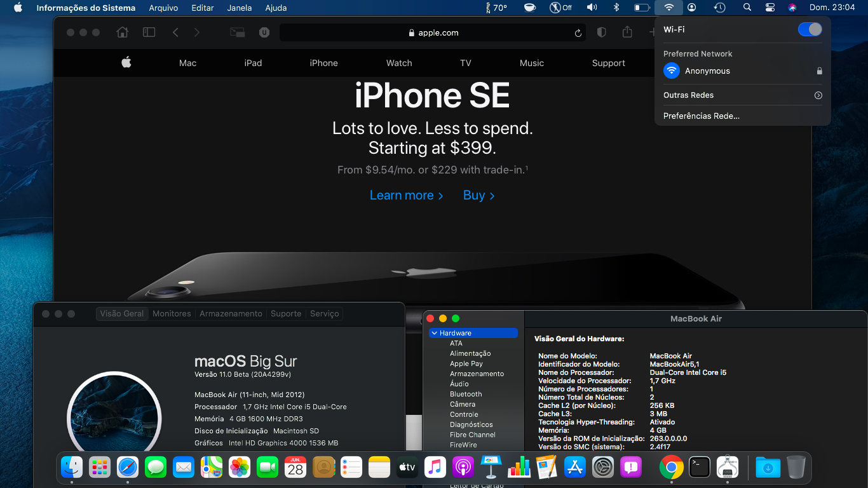
Task: Open Support in Apple site navigation
Action: coord(609,63)
